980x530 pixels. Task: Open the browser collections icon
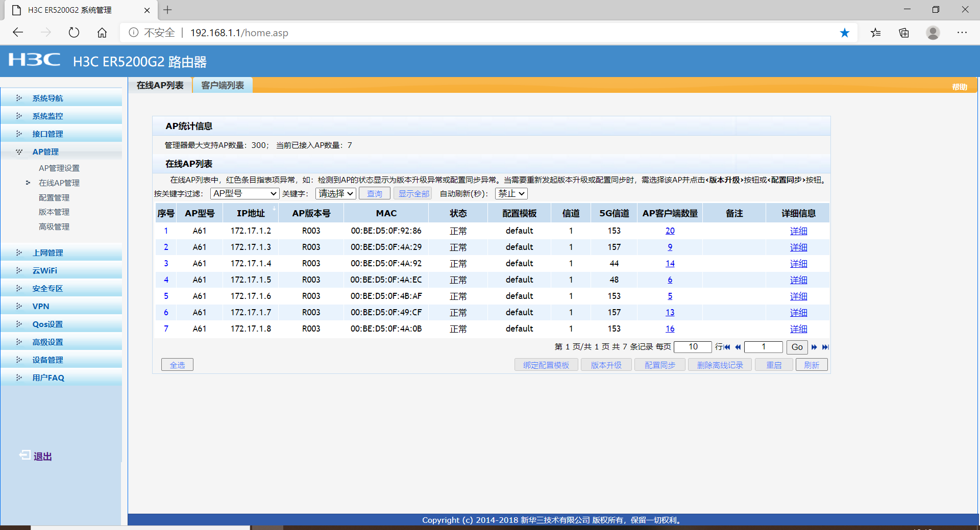click(x=904, y=33)
